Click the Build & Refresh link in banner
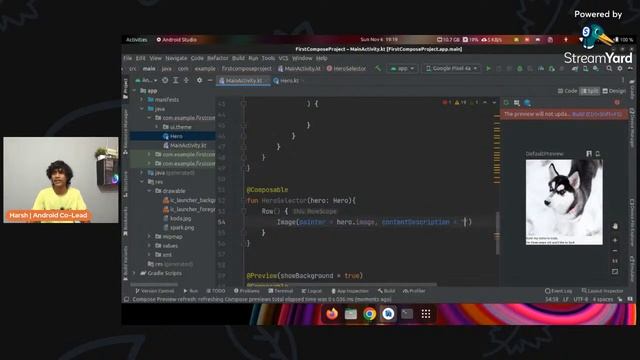 coord(597,114)
